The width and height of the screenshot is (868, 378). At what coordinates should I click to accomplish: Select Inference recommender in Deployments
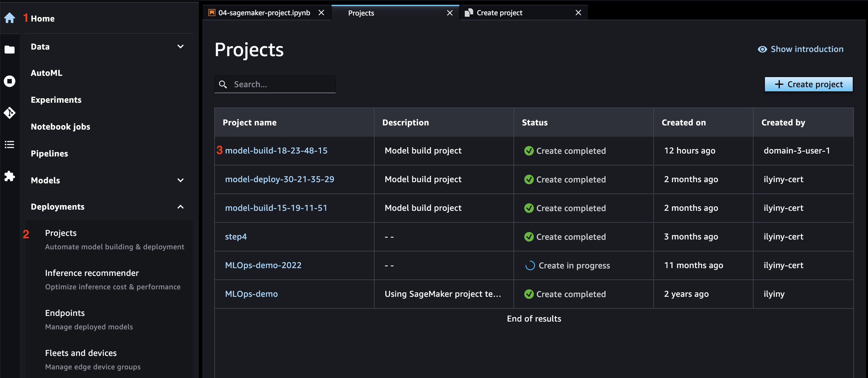[x=92, y=273]
